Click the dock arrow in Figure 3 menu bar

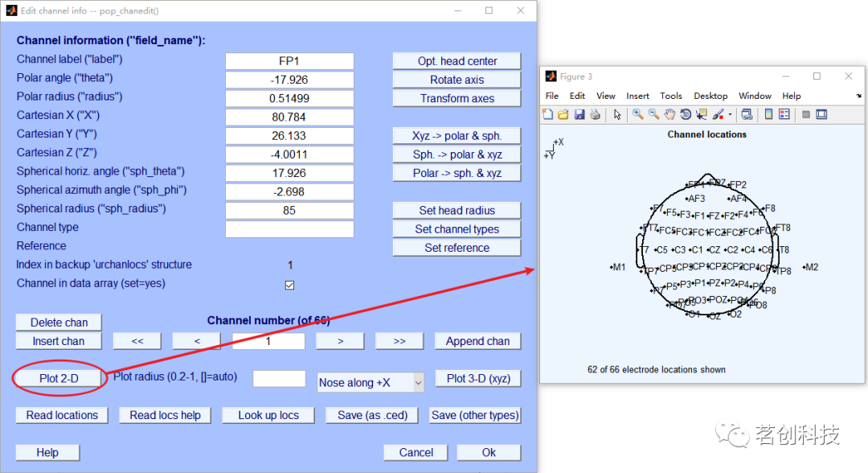(858, 96)
